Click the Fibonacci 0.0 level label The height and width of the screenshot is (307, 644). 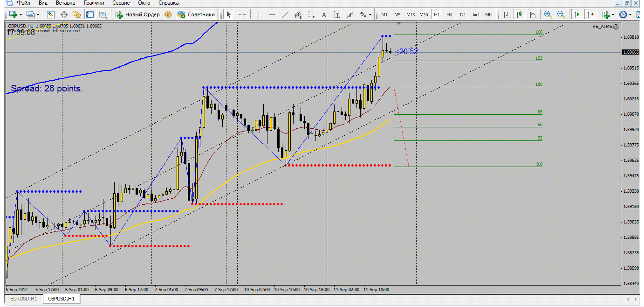539,164
